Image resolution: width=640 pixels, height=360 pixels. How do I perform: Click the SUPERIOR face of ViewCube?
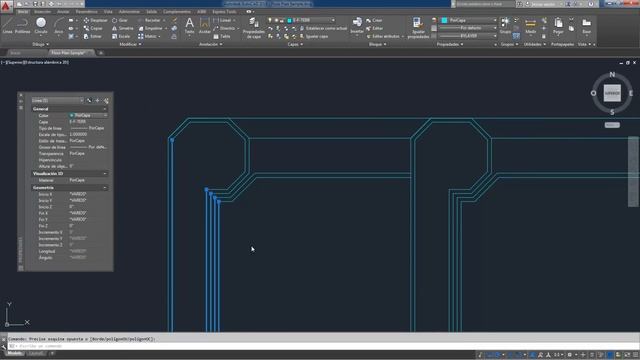[612, 93]
